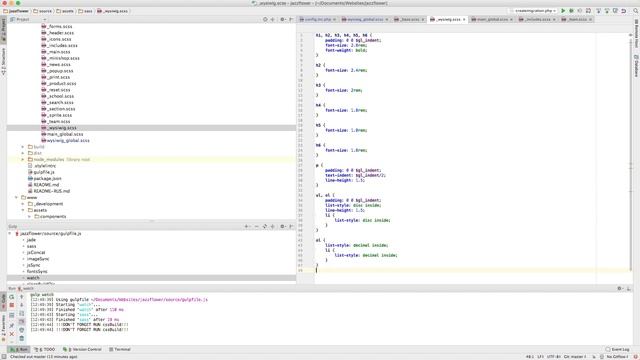Click the plus icon in the Gulp panel
Screen dimensions: 640x360
[x=247, y=226]
